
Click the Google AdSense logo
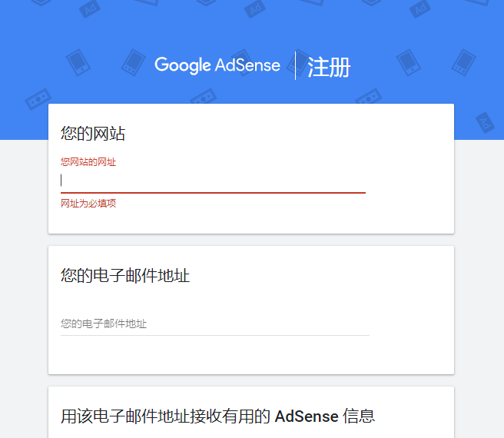click(x=217, y=65)
